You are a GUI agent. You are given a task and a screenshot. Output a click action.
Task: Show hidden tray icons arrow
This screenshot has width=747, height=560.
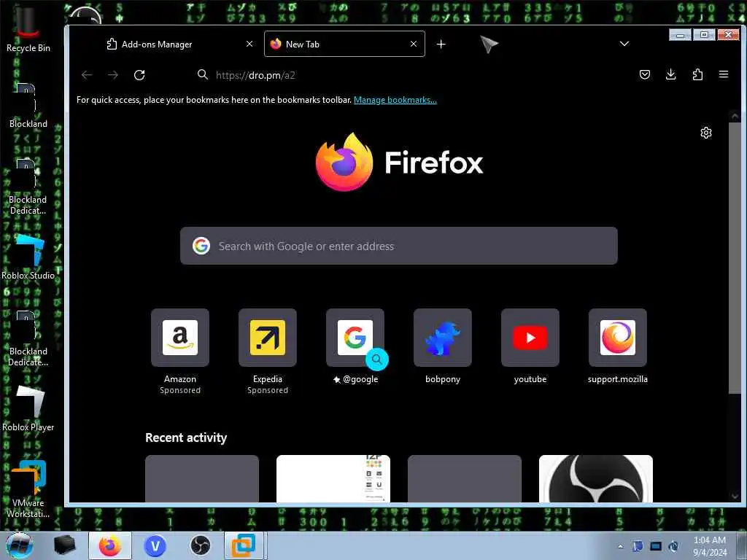[x=620, y=546]
